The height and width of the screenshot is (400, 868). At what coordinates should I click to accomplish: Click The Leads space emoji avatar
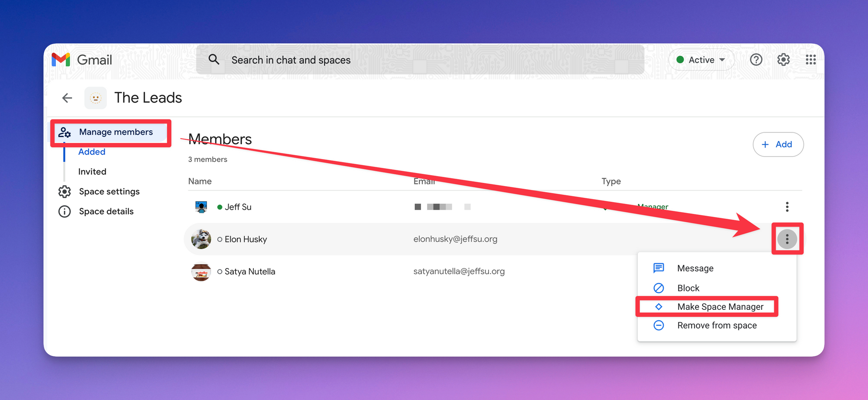[96, 98]
